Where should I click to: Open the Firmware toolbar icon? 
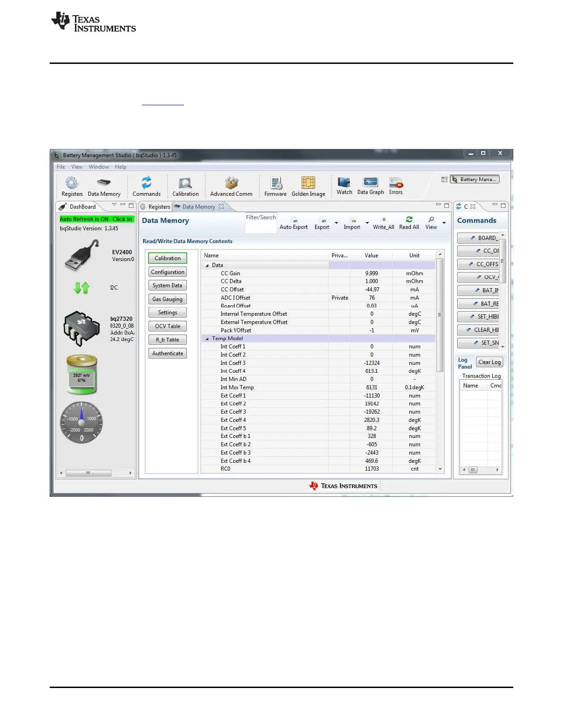pyautogui.click(x=276, y=183)
